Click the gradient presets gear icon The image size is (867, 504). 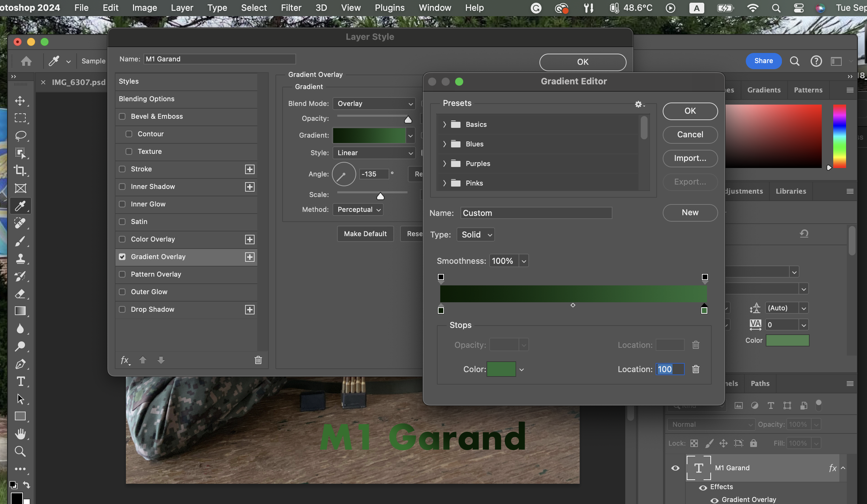click(x=639, y=104)
